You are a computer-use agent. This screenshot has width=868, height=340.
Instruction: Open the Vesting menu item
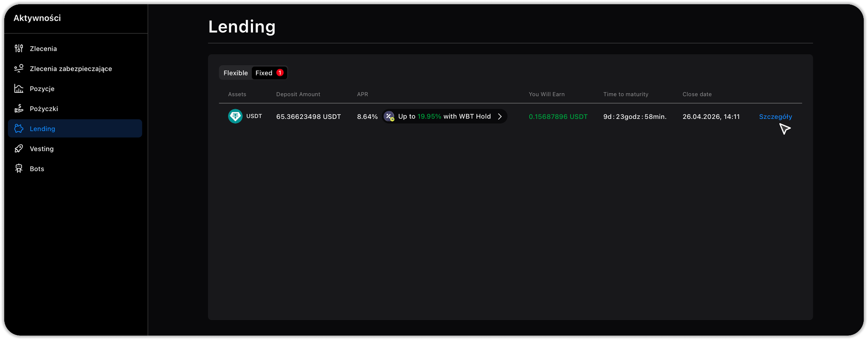click(42, 149)
